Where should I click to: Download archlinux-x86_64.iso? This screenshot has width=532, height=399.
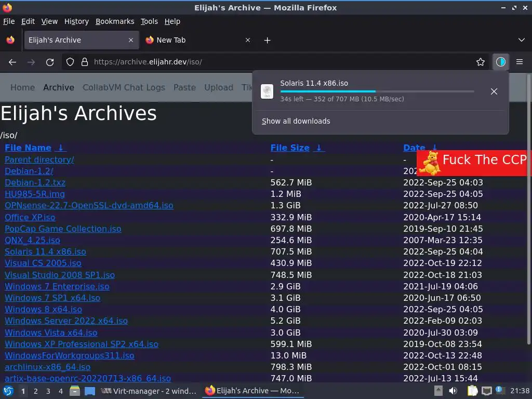click(x=47, y=367)
